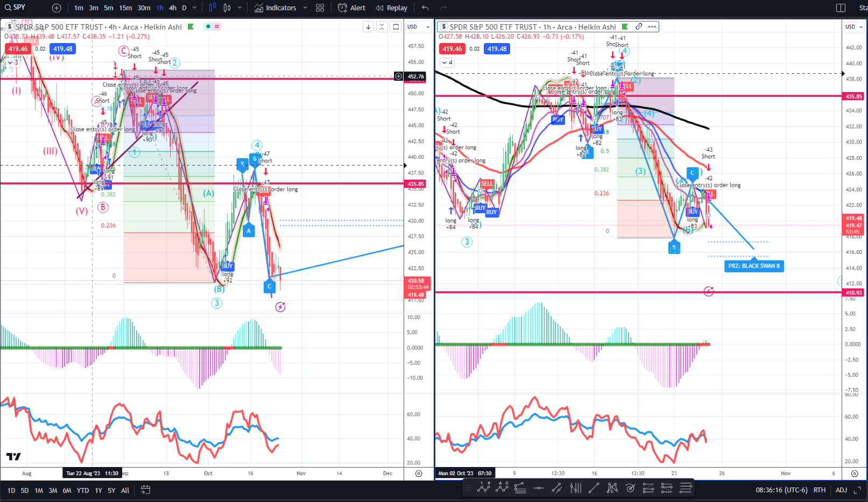The width and height of the screenshot is (868, 502).
Task: Open the right chart USD currency dropdown
Action: [x=854, y=27]
